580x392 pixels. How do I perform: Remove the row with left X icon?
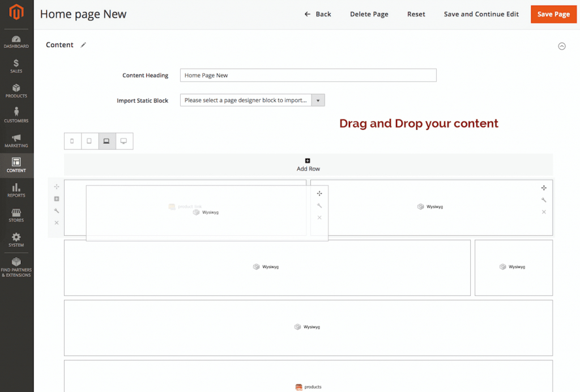(57, 223)
